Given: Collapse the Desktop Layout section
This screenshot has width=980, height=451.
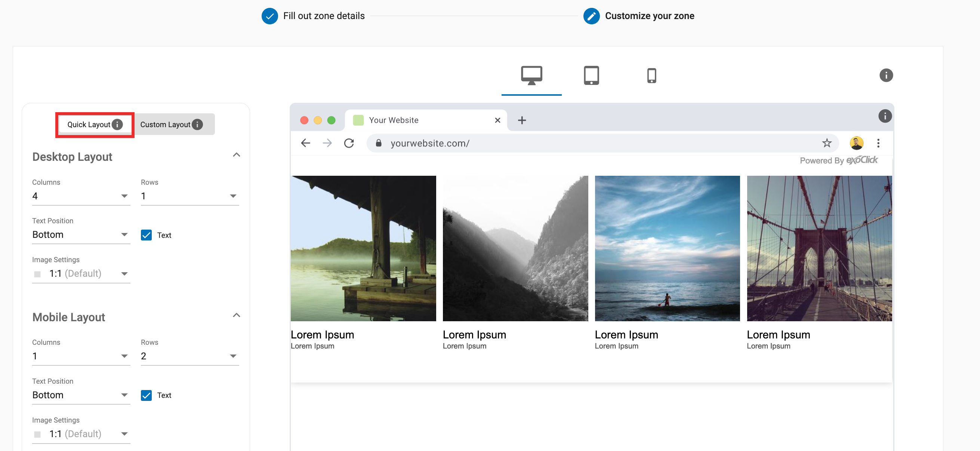Looking at the screenshot, I should coord(236,155).
